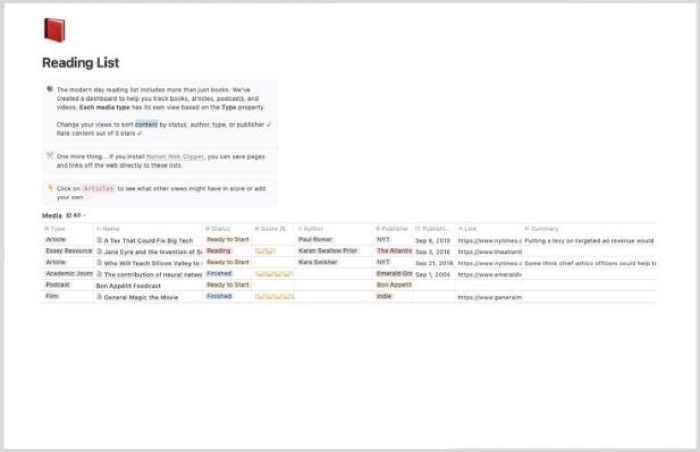Image resolution: width=700 pixels, height=452 pixels.
Task: Click page icon beside A Tax That Could Fix Big Tech
Action: pos(99,240)
